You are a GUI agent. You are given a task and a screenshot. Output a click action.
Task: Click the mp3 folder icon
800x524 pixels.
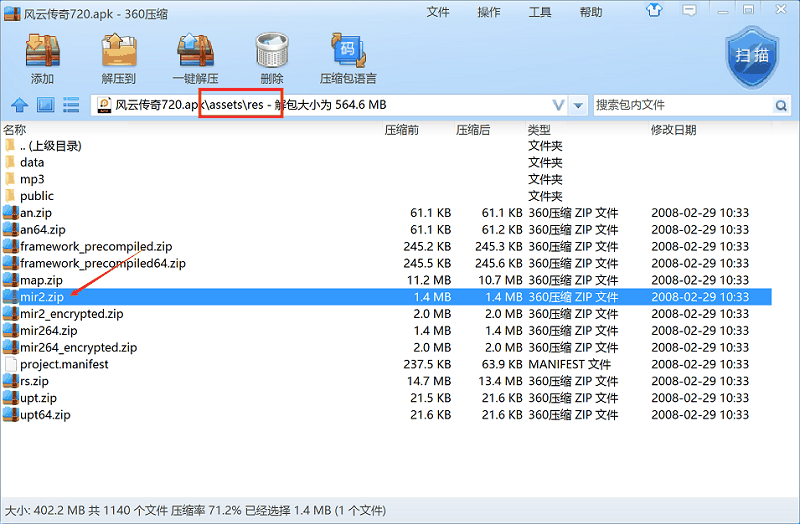pos(10,179)
